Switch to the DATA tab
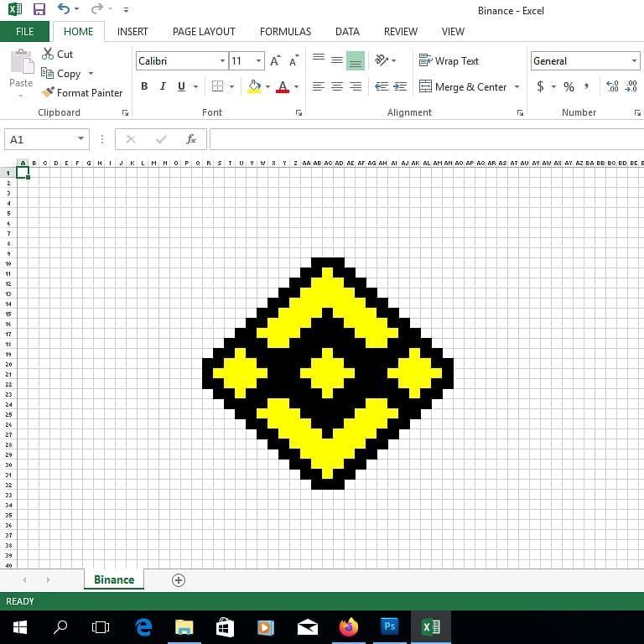This screenshot has height=644, width=644. [x=347, y=32]
